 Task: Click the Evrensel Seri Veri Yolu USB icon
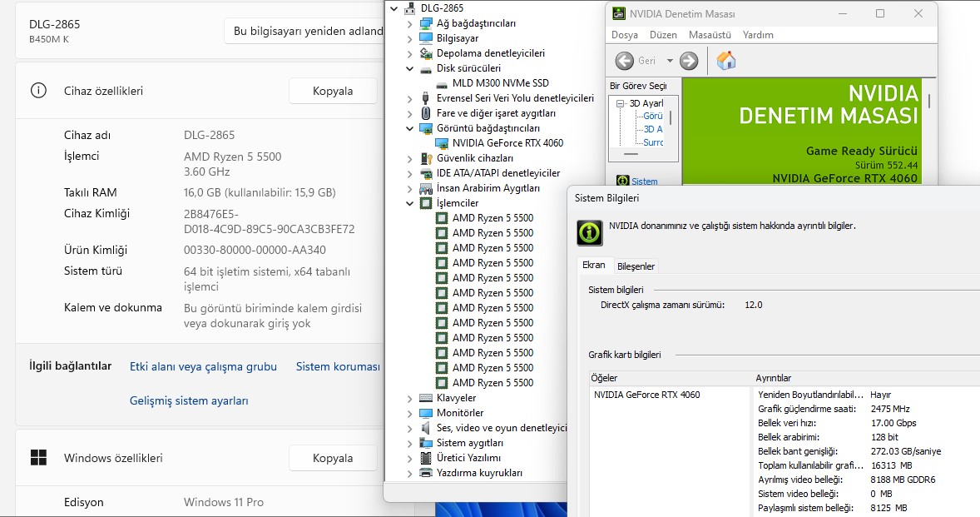[x=426, y=98]
